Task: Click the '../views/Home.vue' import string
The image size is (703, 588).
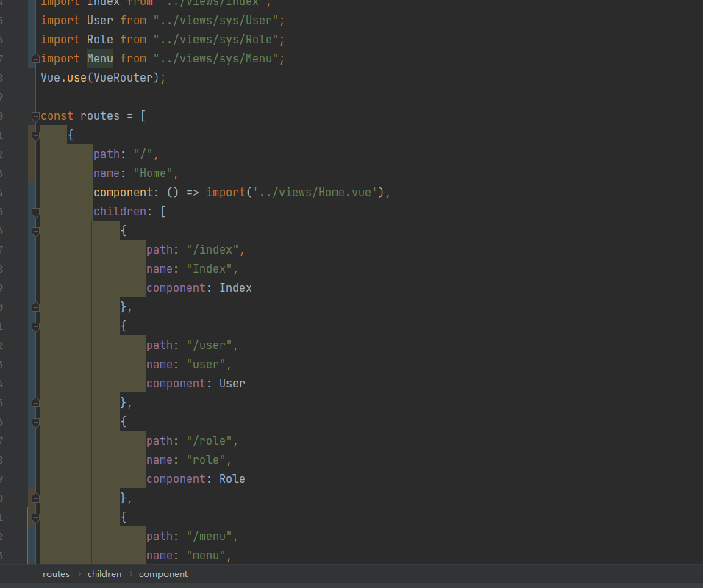Action: tap(315, 193)
